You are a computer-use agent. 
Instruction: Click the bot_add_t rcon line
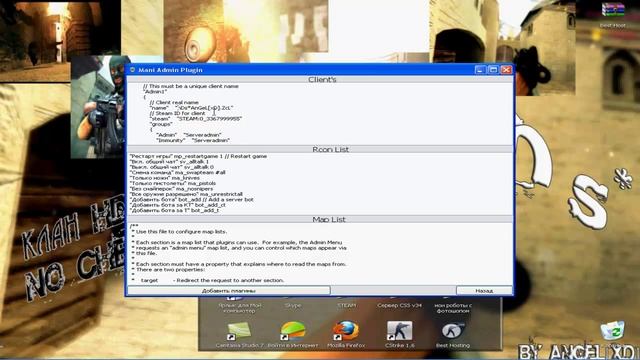pyautogui.click(x=174, y=210)
